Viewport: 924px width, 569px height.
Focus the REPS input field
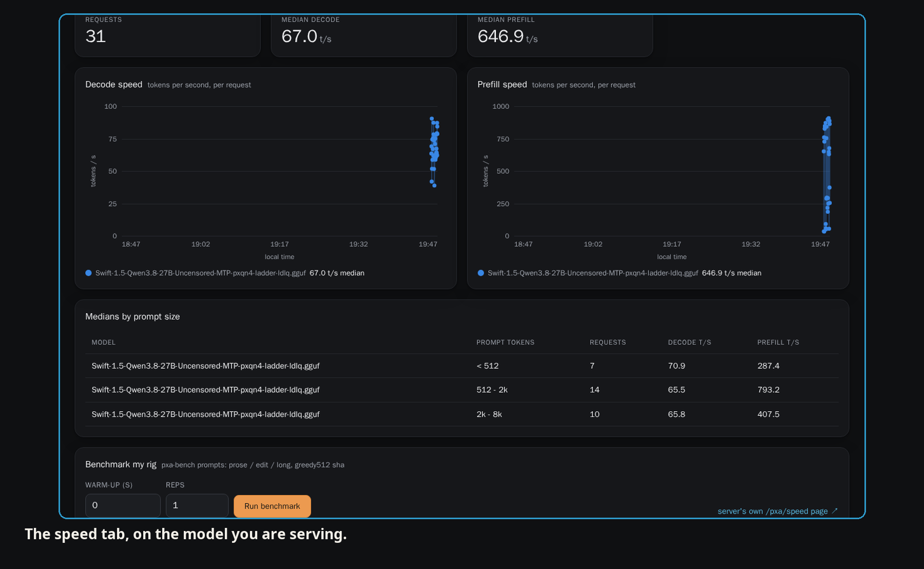tap(197, 505)
